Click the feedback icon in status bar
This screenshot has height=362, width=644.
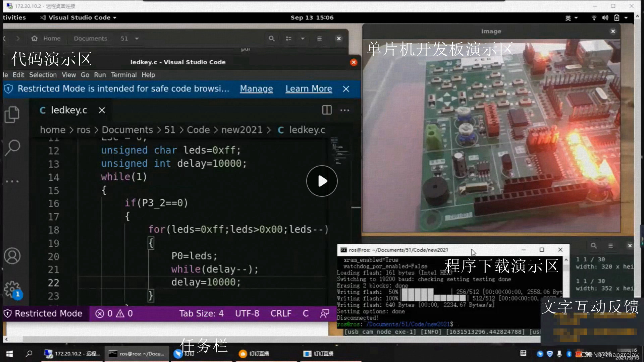(x=324, y=313)
